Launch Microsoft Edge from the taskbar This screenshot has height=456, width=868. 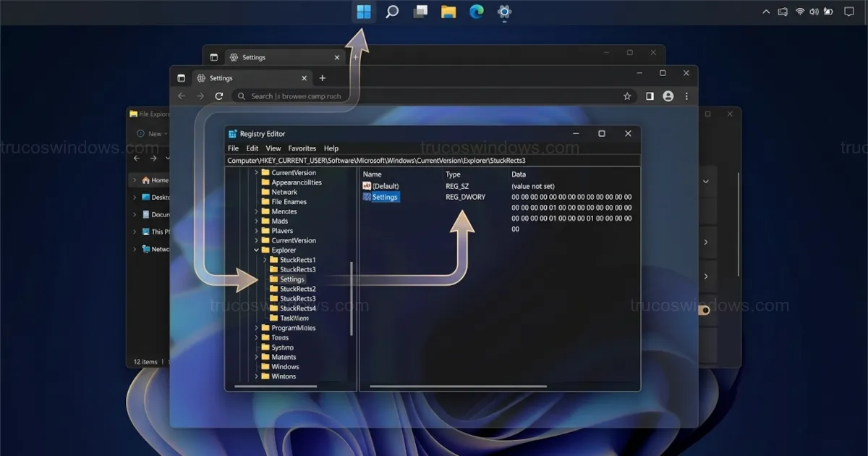(476, 12)
